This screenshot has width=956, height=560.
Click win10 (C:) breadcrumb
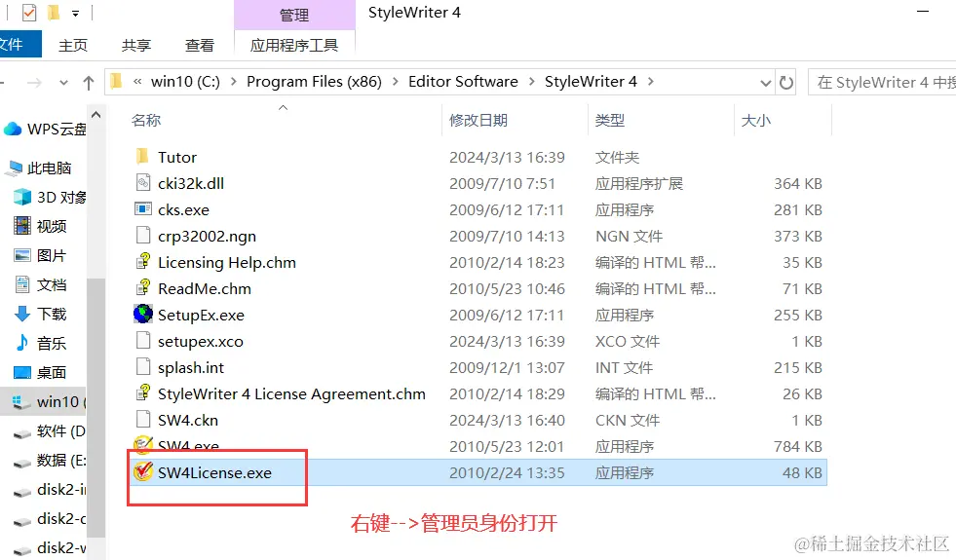pos(185,82)
